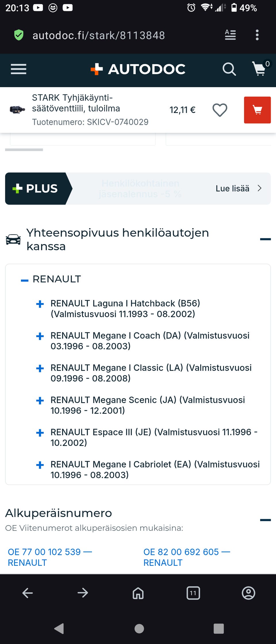Collapse the Alkuperäisnumero section
This screenshot has height=644, width=276.
click(x=265, y=520)
